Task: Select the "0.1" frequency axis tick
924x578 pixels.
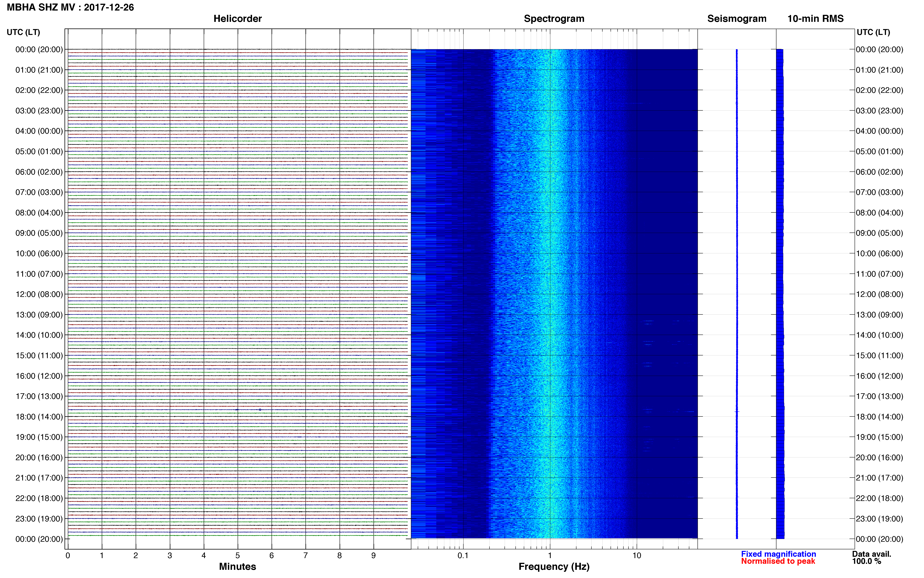Action: (463, 556)
